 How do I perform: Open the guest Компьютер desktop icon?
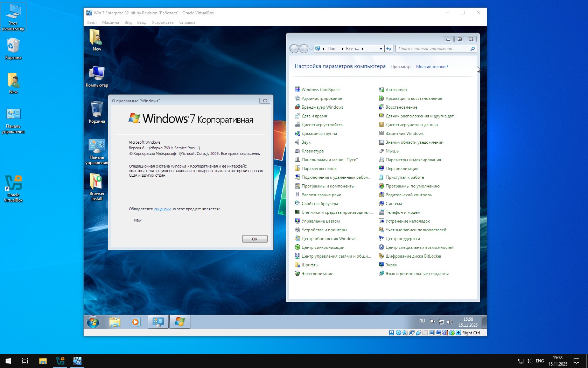pyautogui.click(x=97, y=76)
